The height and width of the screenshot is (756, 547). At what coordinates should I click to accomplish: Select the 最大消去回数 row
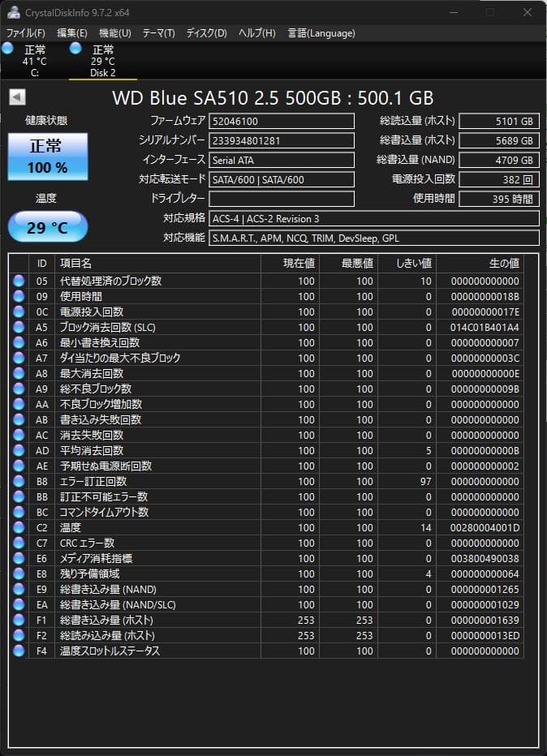[266, 373]
